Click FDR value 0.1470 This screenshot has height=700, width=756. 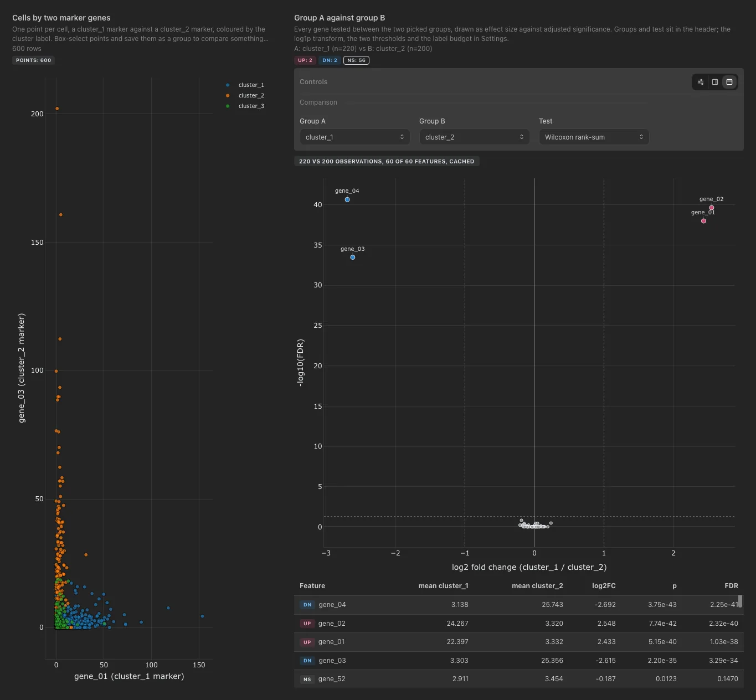click(728, 679)
